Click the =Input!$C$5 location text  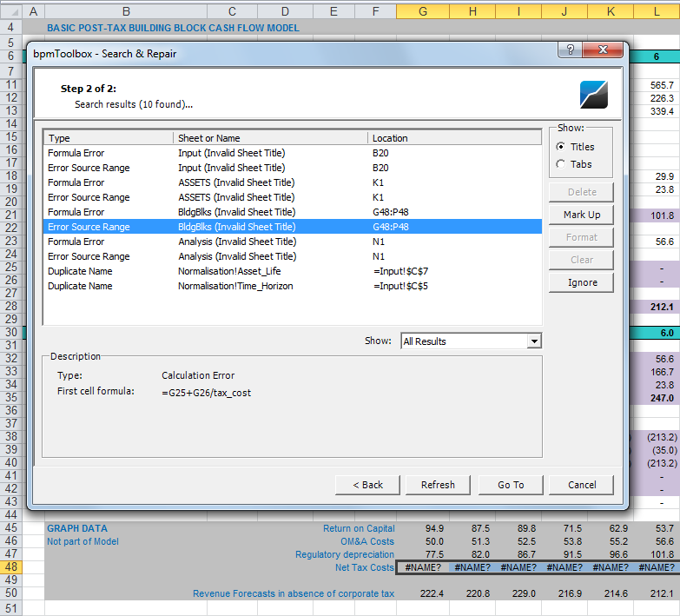[x=400, y=286]
